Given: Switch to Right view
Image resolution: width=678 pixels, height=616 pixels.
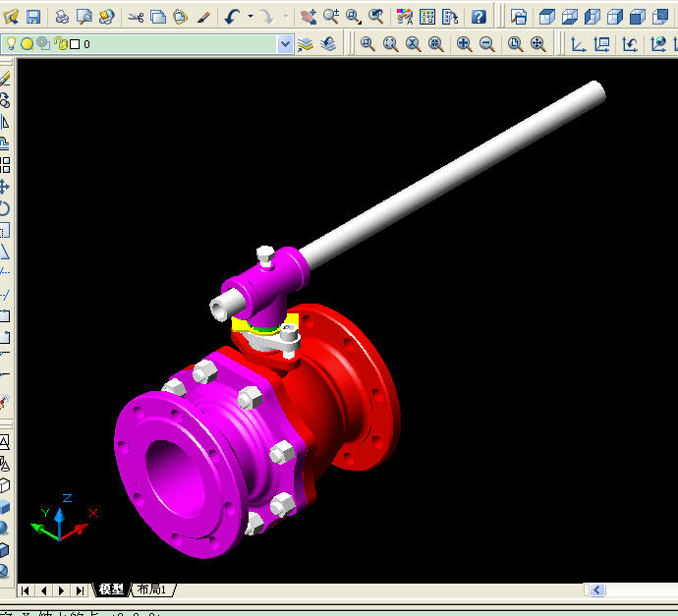Looking at the screenshot, I should tap(614, 17).
